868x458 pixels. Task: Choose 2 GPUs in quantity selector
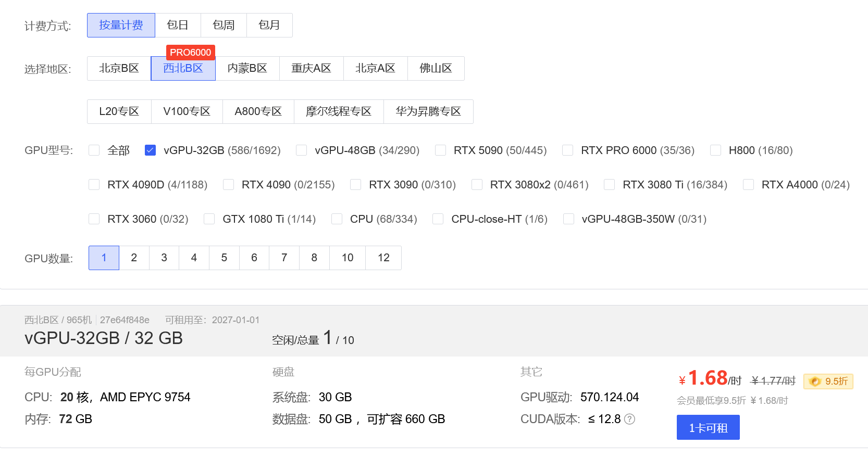134,258
